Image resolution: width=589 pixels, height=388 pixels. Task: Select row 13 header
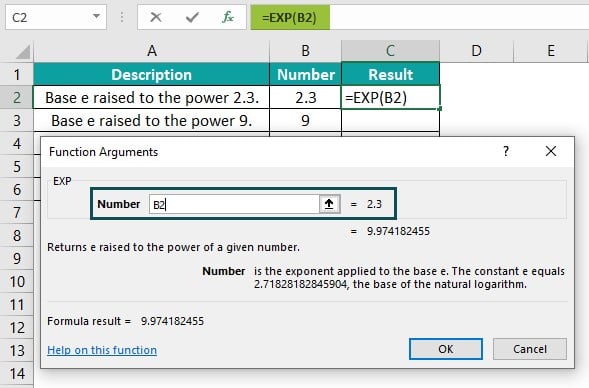(x=17, y=350)
